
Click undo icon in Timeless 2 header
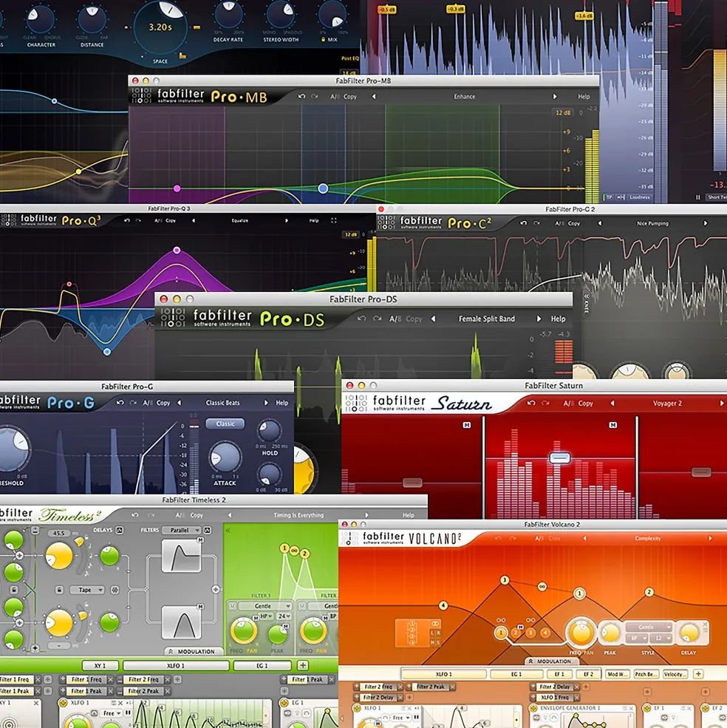[135, 515]
